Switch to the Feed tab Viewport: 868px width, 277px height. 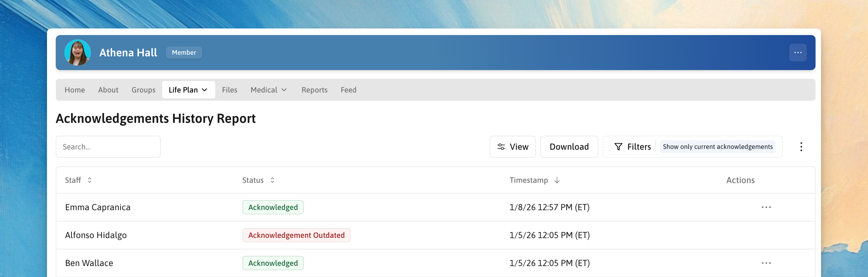pos(348,90)
